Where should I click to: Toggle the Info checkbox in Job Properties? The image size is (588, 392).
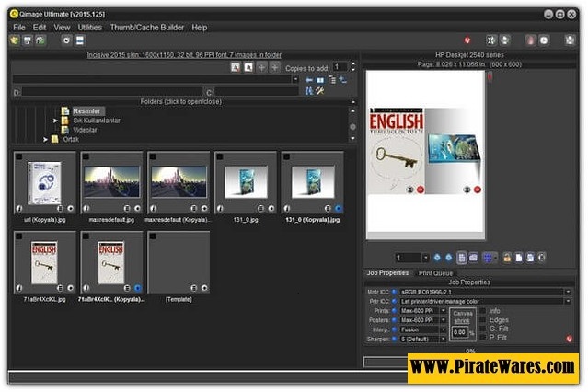click(481, 311)
